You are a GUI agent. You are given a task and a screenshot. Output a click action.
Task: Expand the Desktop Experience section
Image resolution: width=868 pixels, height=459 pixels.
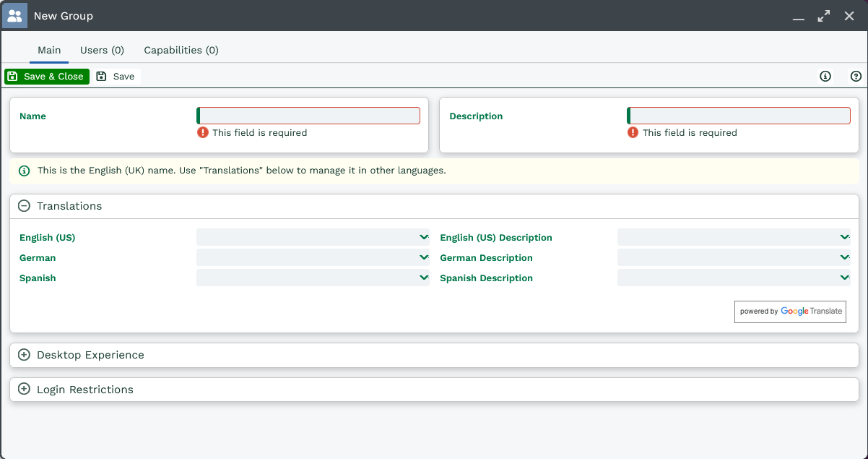coord(24,355)
